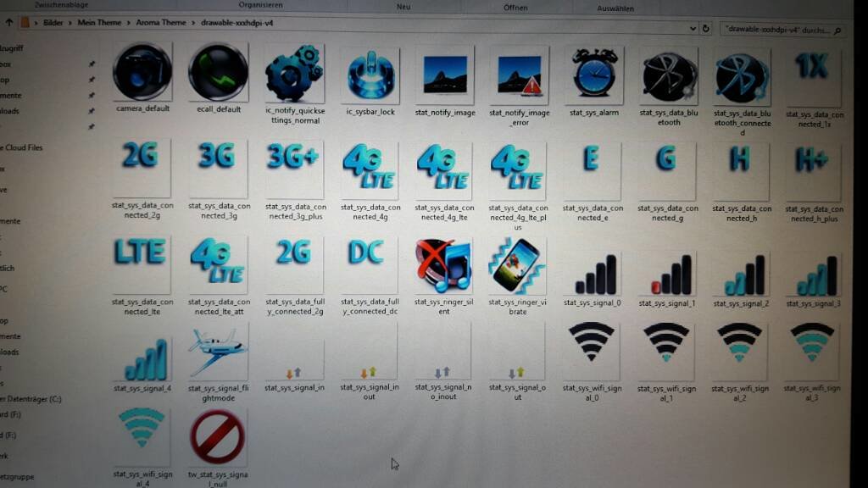868x488 pixels.
Task: Select the 1X data connected icon
Action: pos(813,77)
